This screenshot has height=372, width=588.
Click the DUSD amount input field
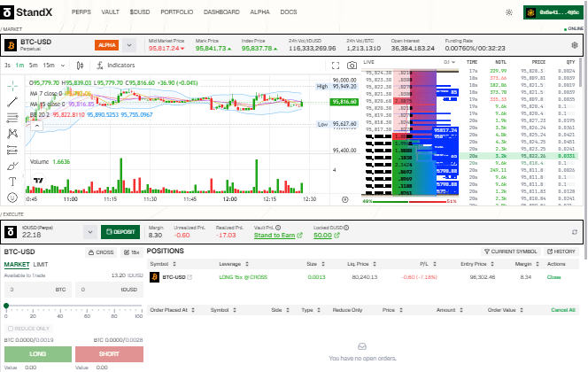(x=109, y=290)
